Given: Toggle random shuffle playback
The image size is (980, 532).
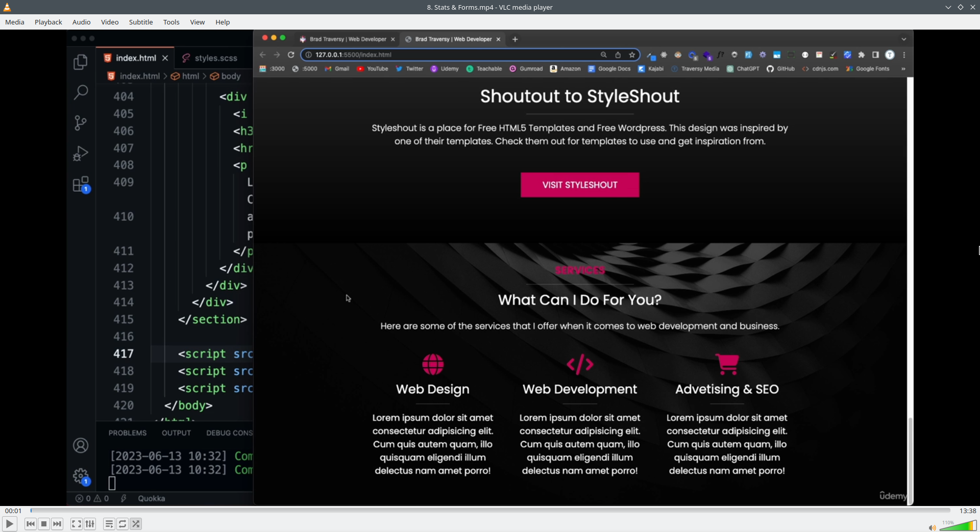Looking at the screenshot, I should tap(136, 524).
